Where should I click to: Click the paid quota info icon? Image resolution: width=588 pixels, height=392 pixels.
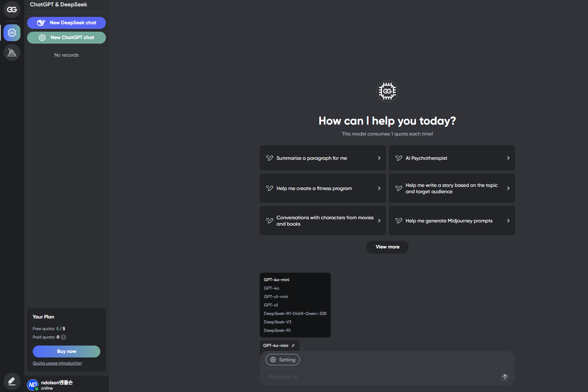pyautogui.click(x=63, y=337)
